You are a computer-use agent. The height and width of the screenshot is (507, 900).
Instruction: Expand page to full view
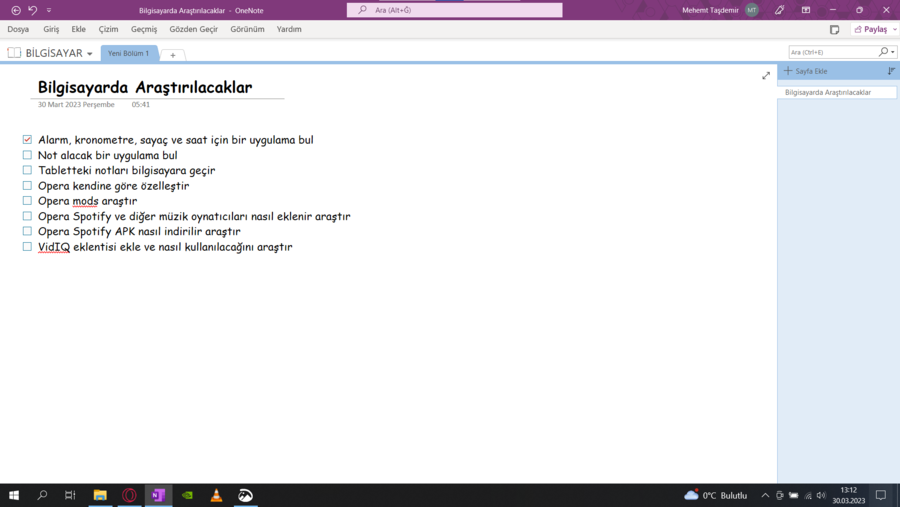(766, 76)
